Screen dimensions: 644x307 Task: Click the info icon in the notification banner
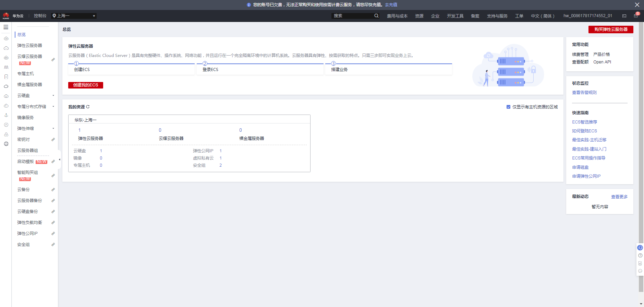[x=249, y=5]
